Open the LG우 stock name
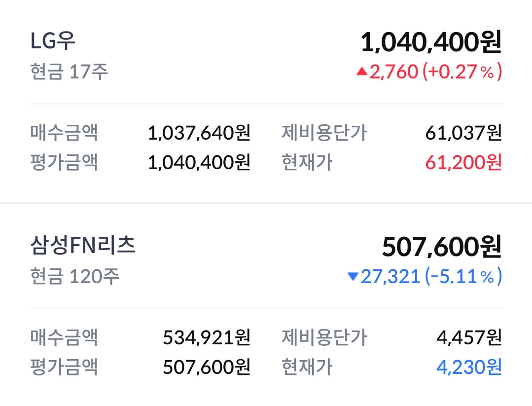 coord(53,41)
